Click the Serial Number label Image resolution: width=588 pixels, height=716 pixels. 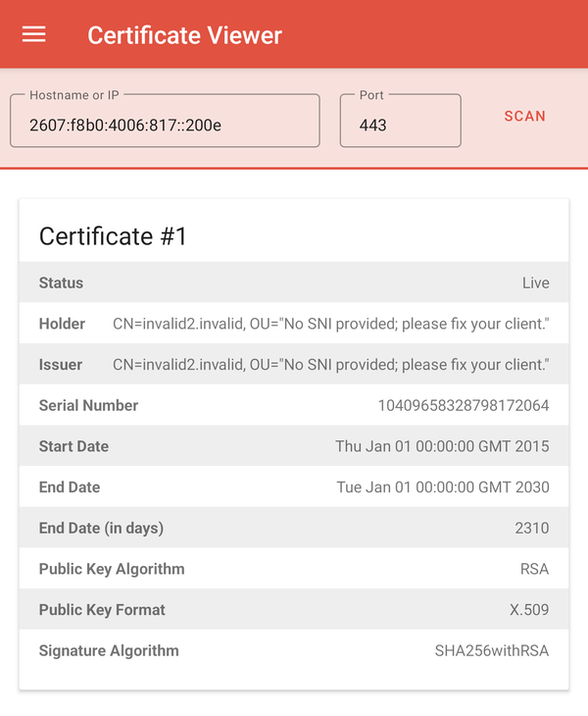(88, 405)
